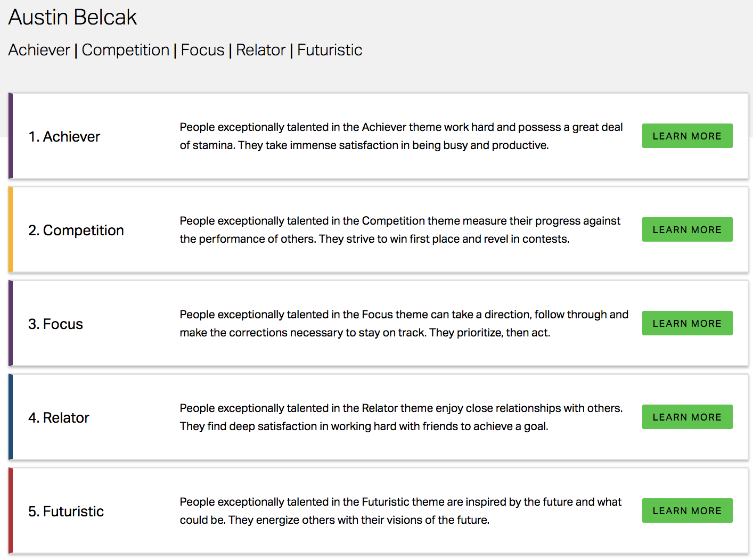
Task: Click Learn More for the Achiever theme
Action: point(687,136)
